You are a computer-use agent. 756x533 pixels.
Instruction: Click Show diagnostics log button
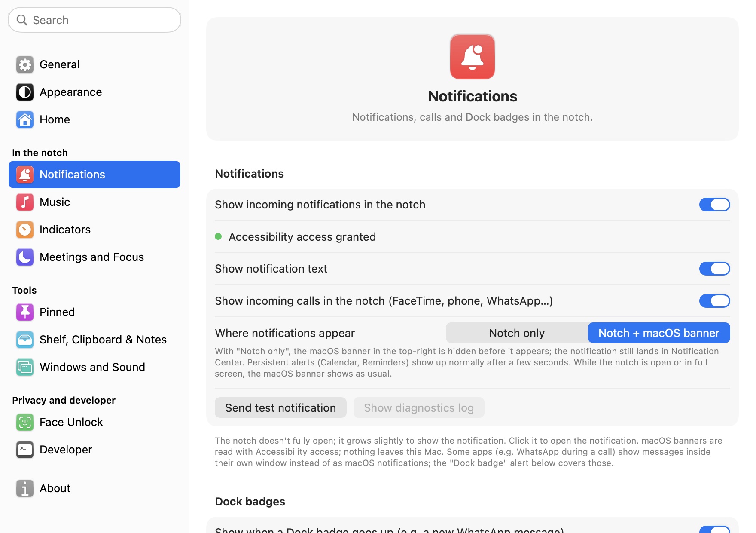point(419,407)
